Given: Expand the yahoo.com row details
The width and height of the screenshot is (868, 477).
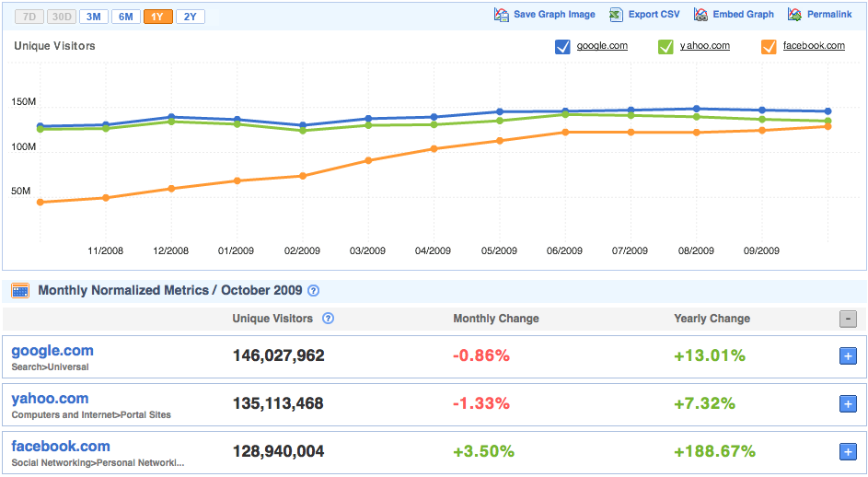Looking at the screenshot, I should [848, 404].
